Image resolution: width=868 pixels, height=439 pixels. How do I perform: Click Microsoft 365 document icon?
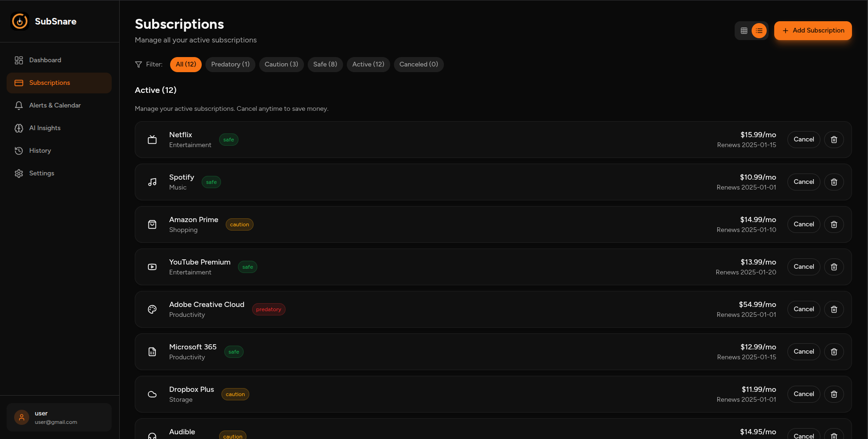point(152,352)
